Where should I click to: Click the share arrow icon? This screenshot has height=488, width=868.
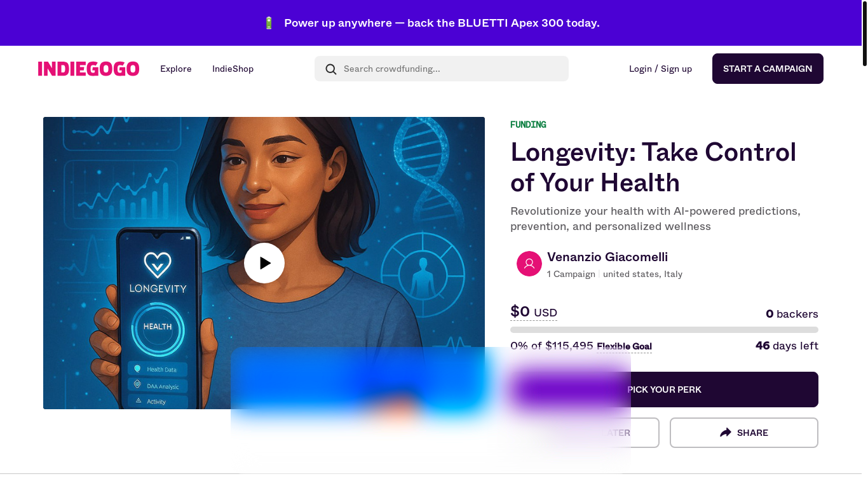coord(726,433)
